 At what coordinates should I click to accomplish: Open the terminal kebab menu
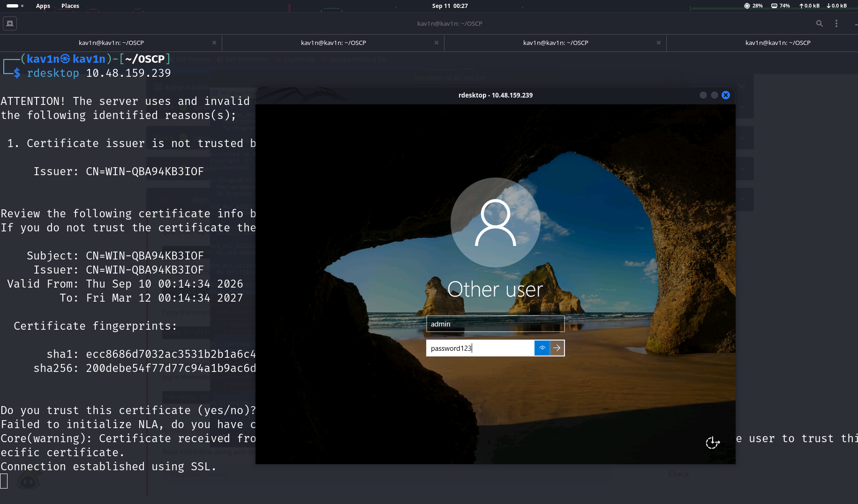click(x=836, y=23)
